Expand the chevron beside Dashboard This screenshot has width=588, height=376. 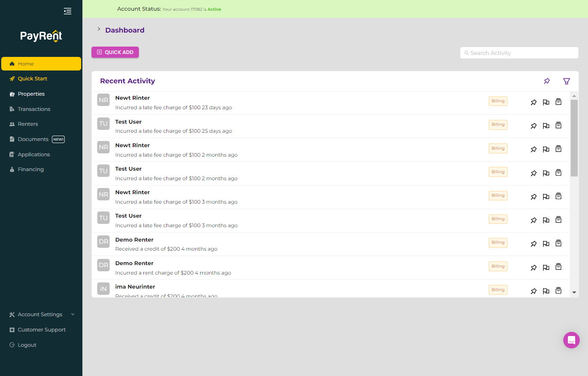99,29
